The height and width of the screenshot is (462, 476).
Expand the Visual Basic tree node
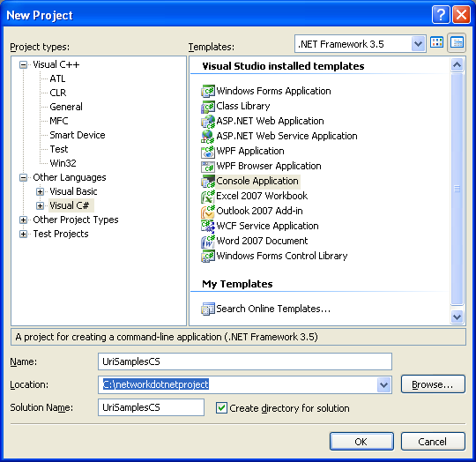coord(40,191)
